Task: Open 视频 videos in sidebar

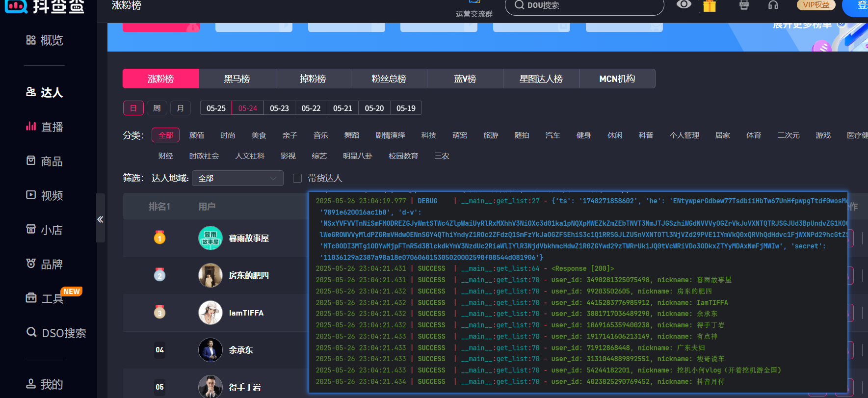Action: click(x=44, y=195)
